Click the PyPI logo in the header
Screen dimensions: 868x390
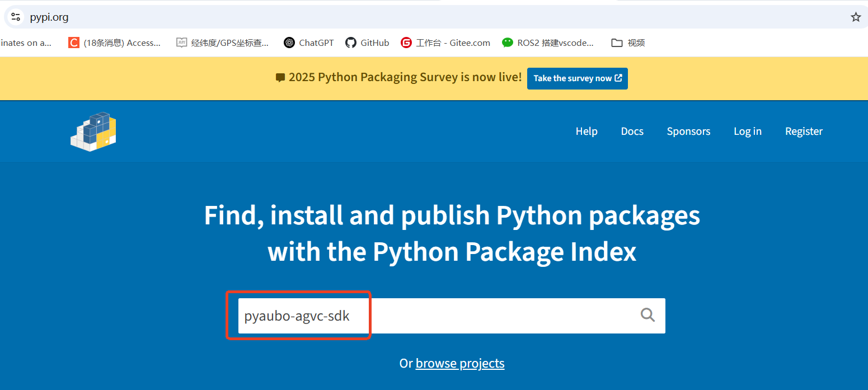point(93,131)
